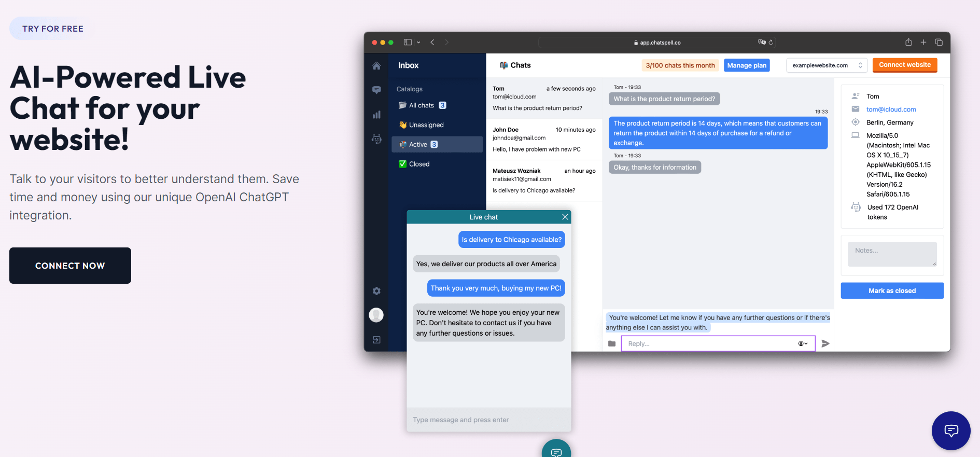Click the 'Berlin, Germany' location text
980x457 pixels.
coord(890,122)
